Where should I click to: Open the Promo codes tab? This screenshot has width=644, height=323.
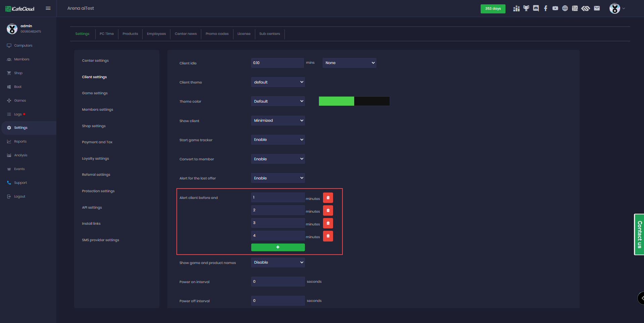[217, 34]
